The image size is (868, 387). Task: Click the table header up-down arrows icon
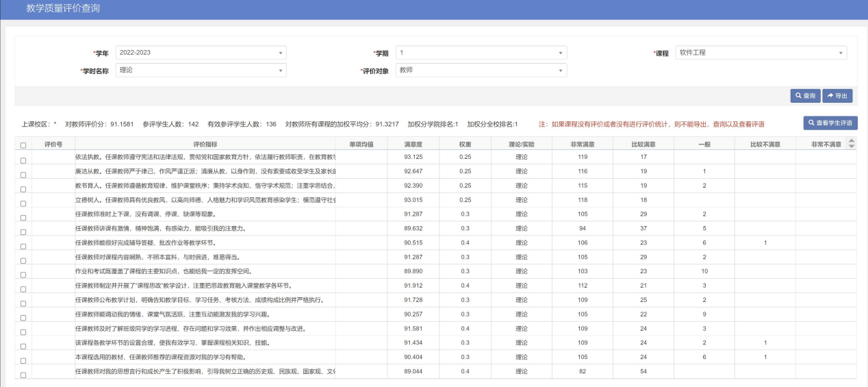[852, 144]
